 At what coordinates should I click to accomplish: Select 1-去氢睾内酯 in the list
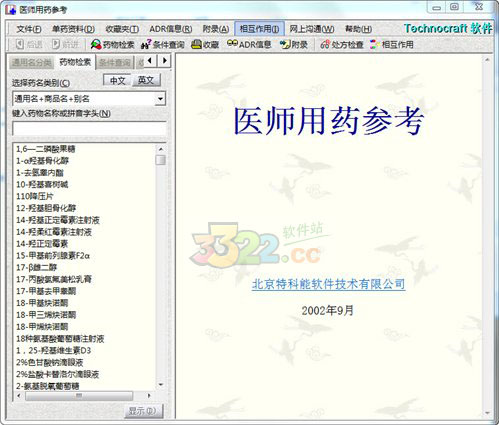[x=40, y=172]
